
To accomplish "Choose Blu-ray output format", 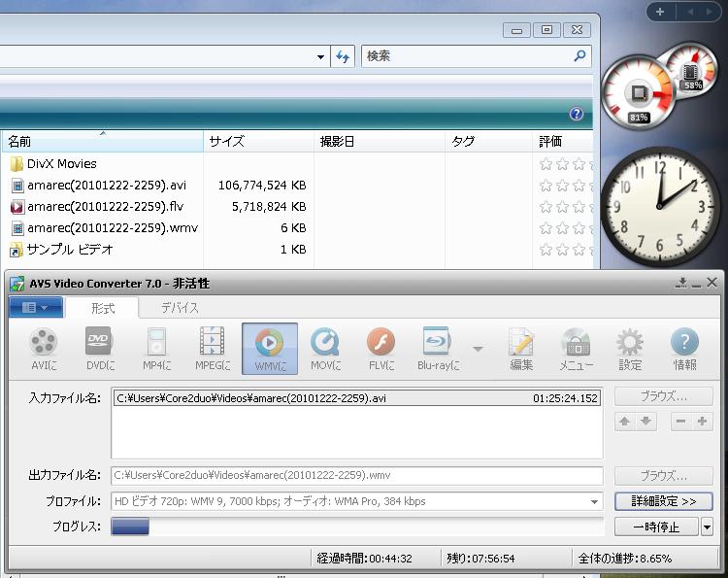I will tap(438, 350).
